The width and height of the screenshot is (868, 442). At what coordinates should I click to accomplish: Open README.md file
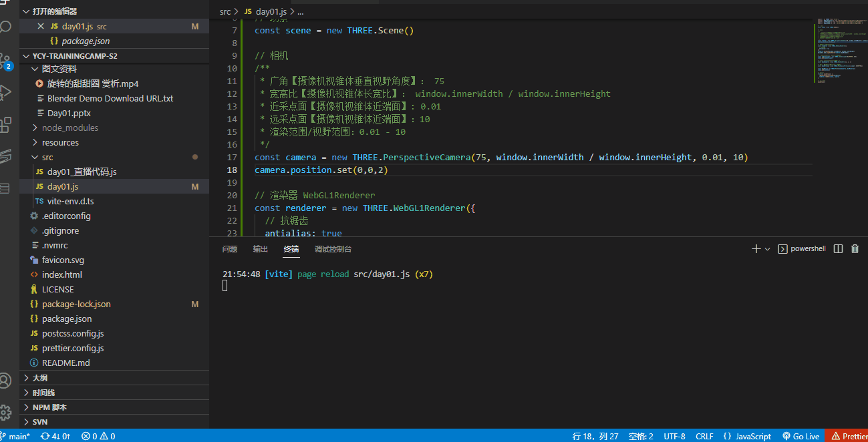click(114, 363)
